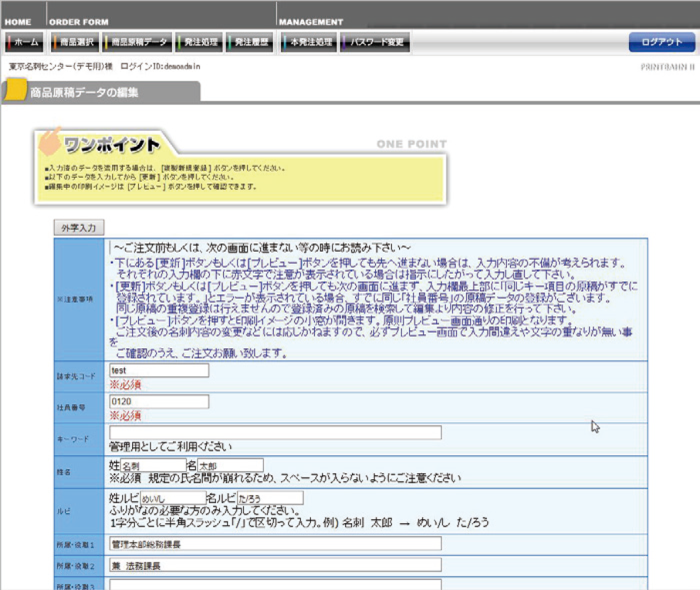Click 所属・役職2 field with 兼 法務課長

tap(275, 565)
